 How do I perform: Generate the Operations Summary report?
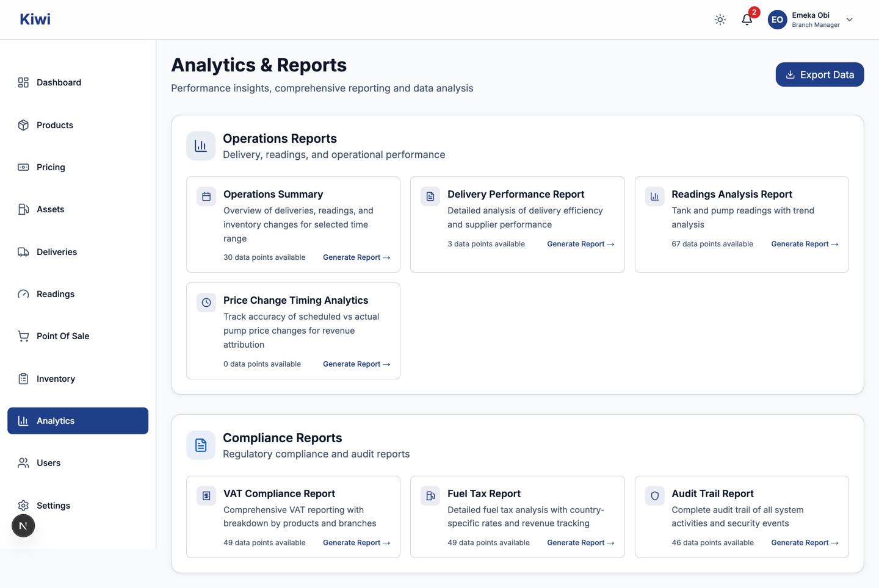point(356,257)
